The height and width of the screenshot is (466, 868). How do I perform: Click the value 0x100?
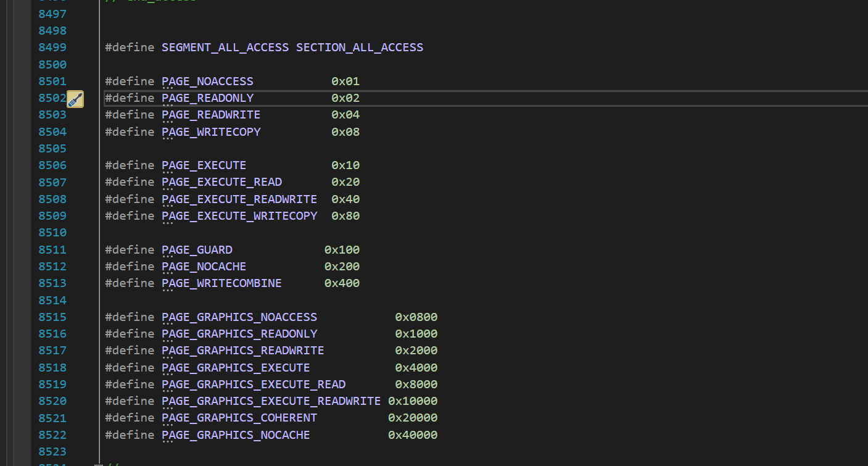pos(342,250)
